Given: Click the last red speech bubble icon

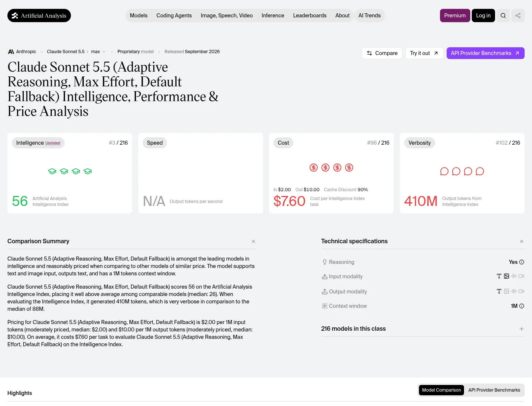Looking at the screenshot, I should point(480,171).
